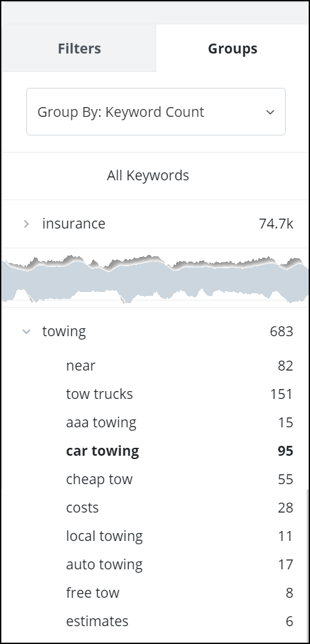The width and height of the screenshot is (310, 644).
Task: Click the groups list vertical scrollbar
Action: point(307,565)
